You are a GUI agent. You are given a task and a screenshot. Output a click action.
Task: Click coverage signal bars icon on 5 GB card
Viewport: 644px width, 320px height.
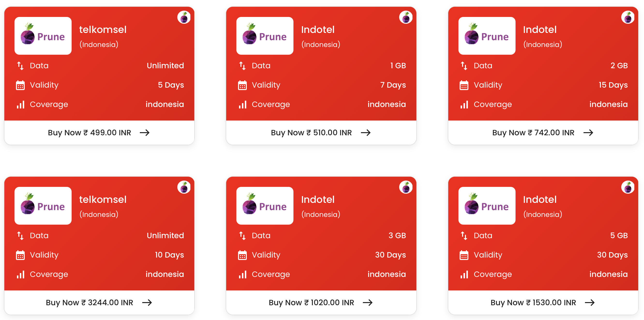click(464, 274)
